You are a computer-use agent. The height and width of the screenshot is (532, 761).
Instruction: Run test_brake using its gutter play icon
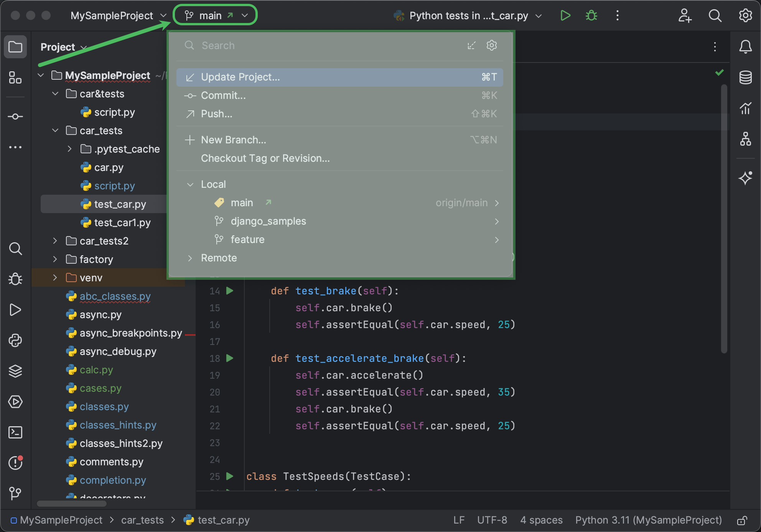[x=229, y=291]
